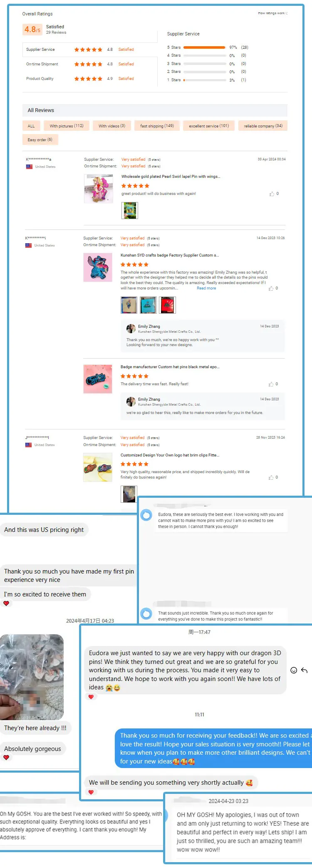Open blue Stitch pin product thumbnail
This screenshot has height=868, width=312.
click(x=98, y=267)
